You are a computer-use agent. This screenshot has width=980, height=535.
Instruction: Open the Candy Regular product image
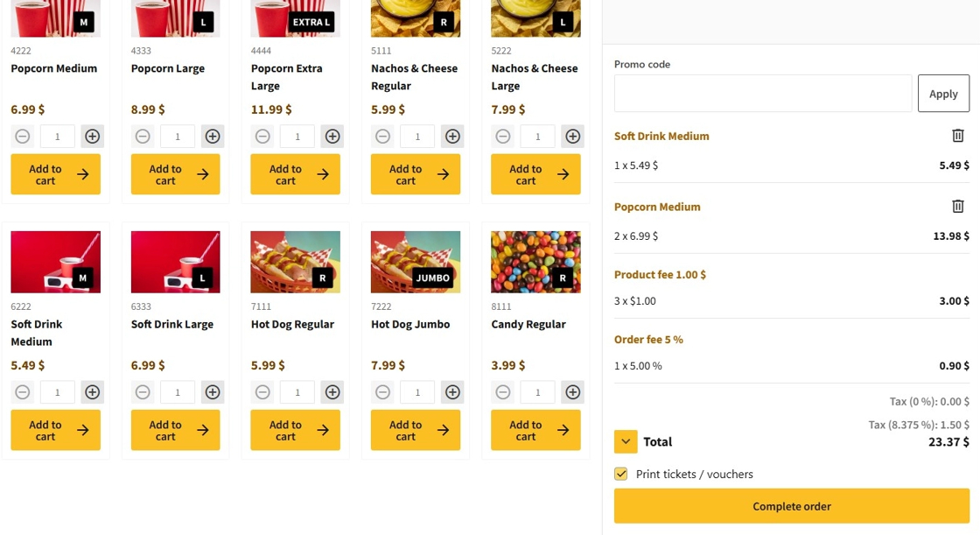(535, 262)
